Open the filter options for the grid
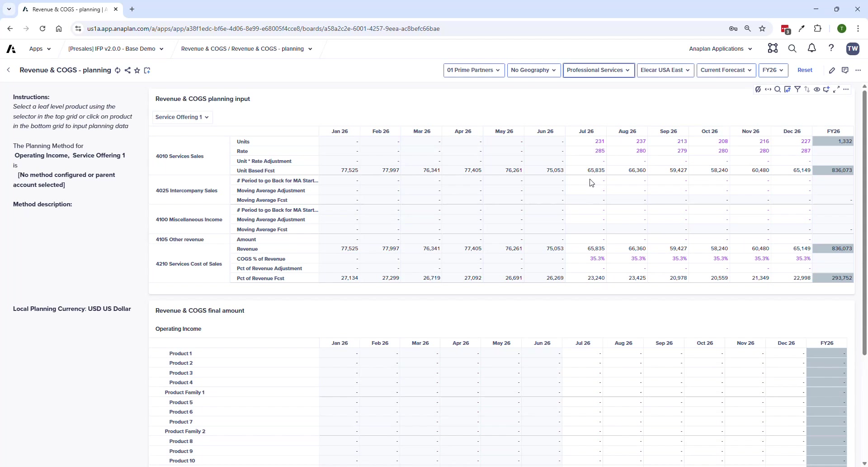 [798, 89]
